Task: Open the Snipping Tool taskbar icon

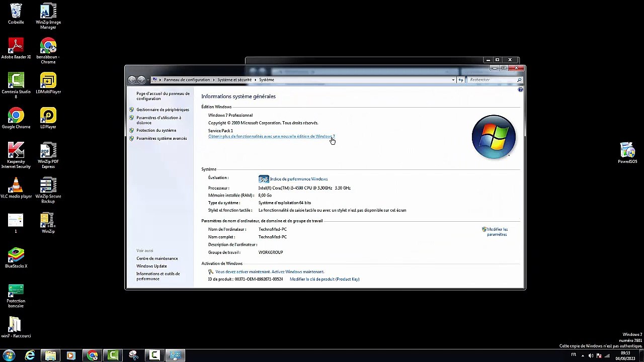Action: (x=133, y=355)
